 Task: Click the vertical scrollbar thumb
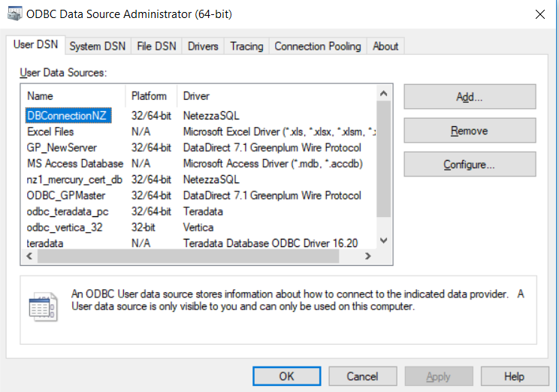coord(384,159)
